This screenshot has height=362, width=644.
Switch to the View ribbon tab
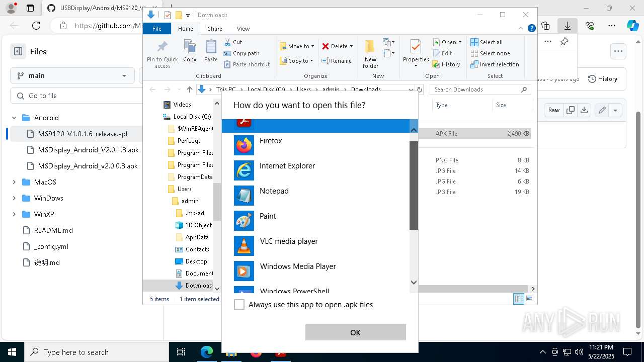(x=243, y=29)
